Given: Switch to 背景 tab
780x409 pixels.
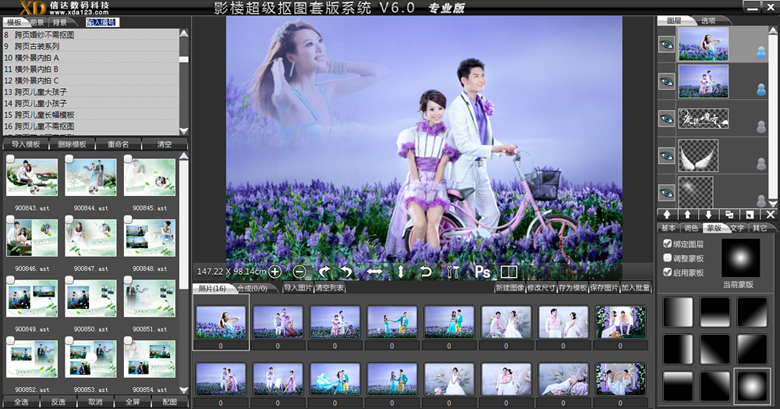Looking at the screenshot, I should (60, 22).
